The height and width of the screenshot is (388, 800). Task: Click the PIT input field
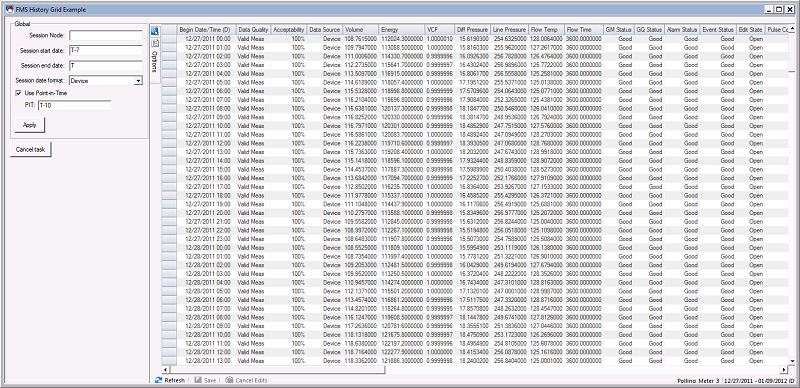74,105
